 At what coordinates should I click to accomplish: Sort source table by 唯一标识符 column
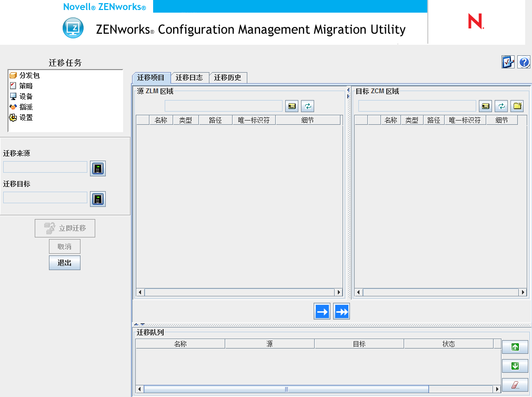pyautogui.click(x=254, y=120)
